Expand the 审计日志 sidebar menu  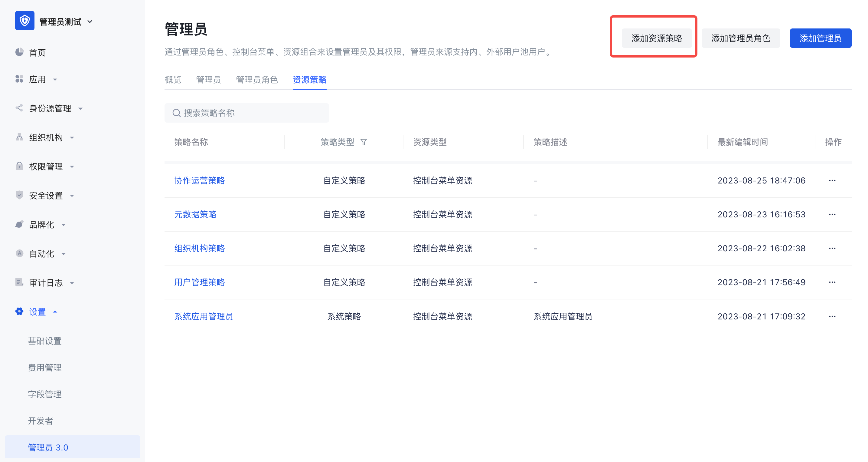pos(46,282)
